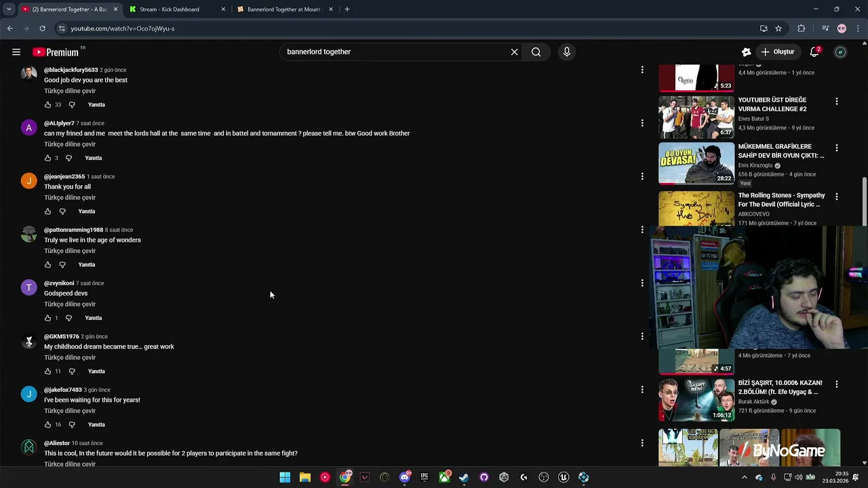Open Unreal Engine taskbar icon
868x488 pixels.
[564, 477]
